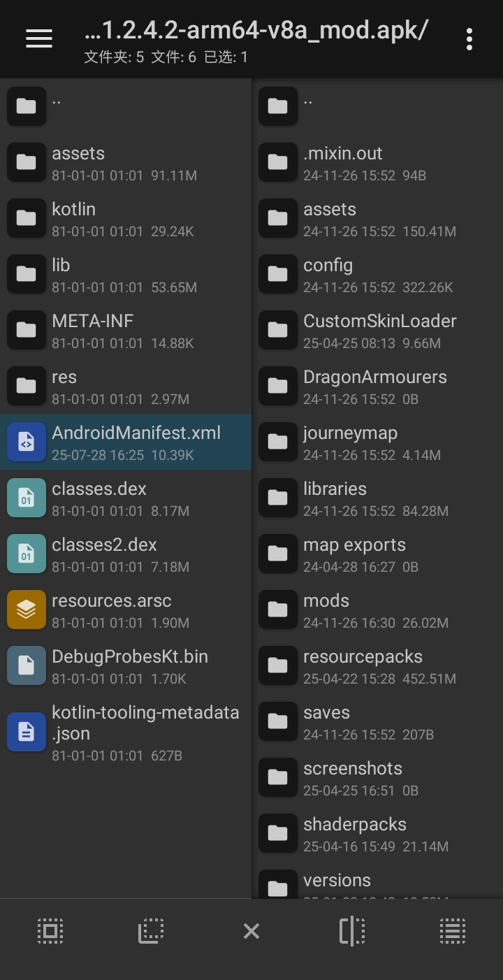Tap the kotlin-tooling-metadata.json file icon
This screenshot has width=503, height=980.
pos(27,732)
